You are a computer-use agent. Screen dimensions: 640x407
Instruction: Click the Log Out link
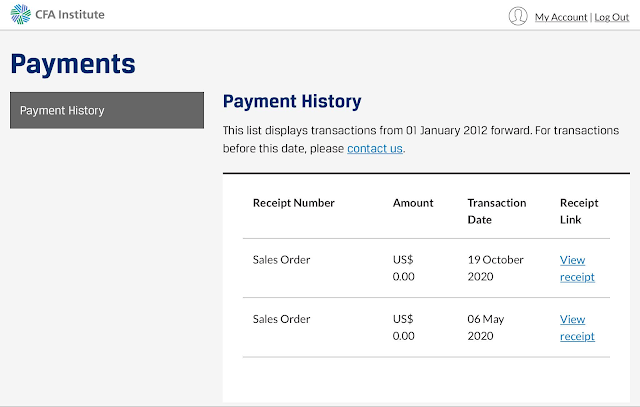(x=612, y=17)
